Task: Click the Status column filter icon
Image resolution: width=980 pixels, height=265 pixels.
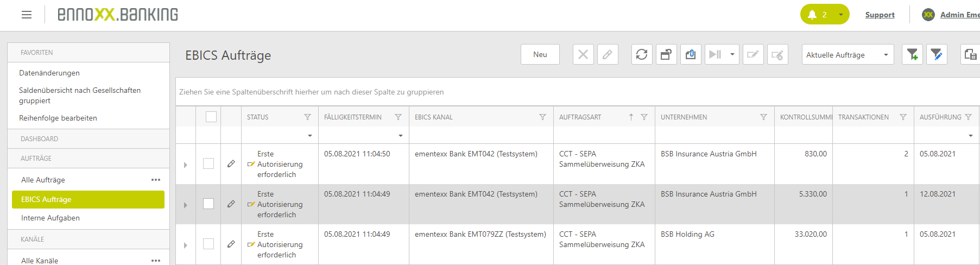Action: coord(308,117)
